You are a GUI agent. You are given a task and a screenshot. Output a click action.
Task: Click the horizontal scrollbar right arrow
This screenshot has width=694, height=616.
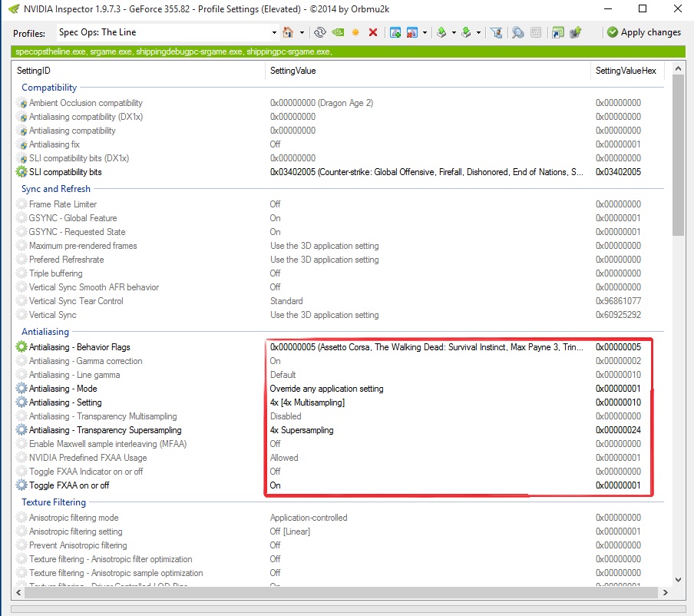[665, 592]
